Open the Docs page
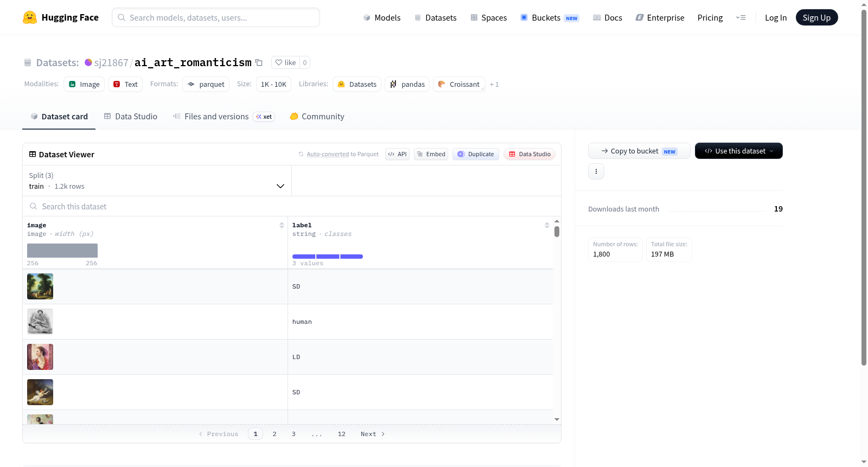This screenshot has height=467, width=868. pyautogui.click(x=608, y=17)
